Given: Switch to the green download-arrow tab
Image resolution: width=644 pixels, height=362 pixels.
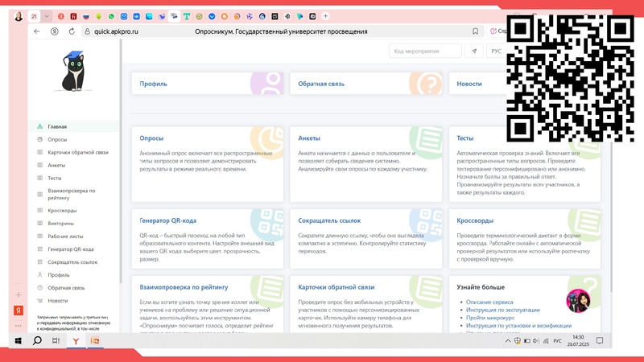Looking at the screenshot, I should [x=98, y=16].
